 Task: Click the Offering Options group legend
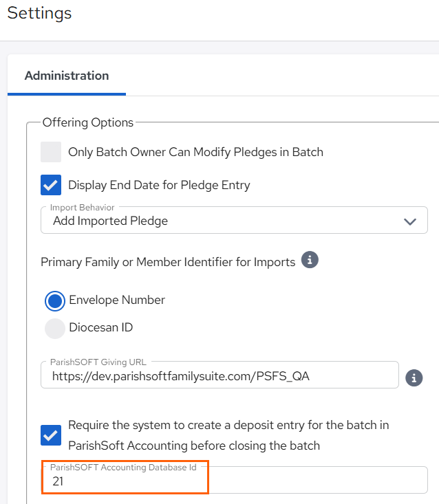click(88, 122)
